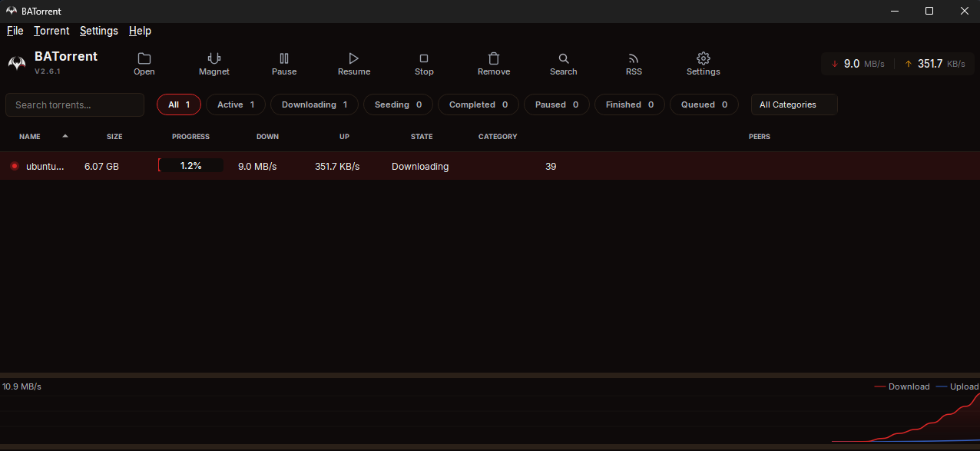Sort by the STATE column header

pyautogui.click(x=422, y=137)
